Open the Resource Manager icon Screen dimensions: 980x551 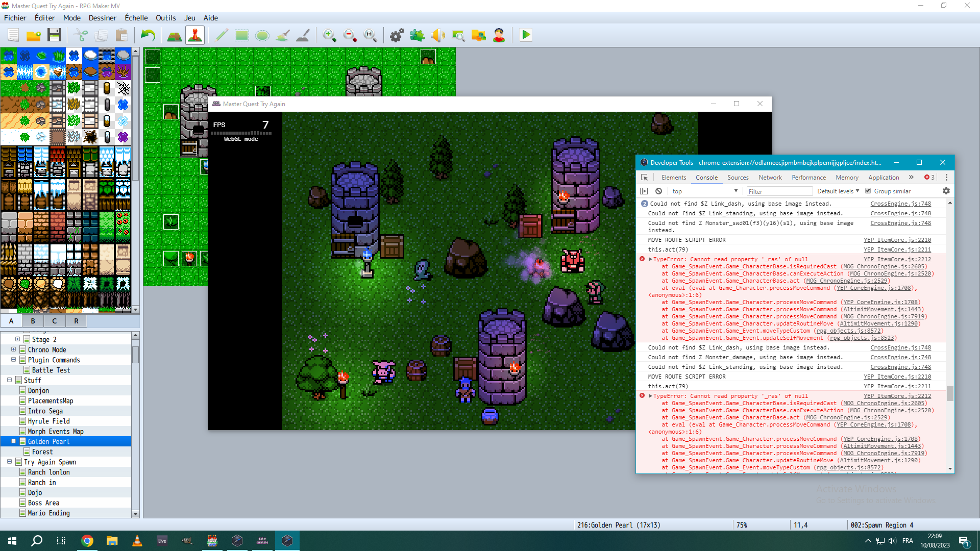pos(479,35)
